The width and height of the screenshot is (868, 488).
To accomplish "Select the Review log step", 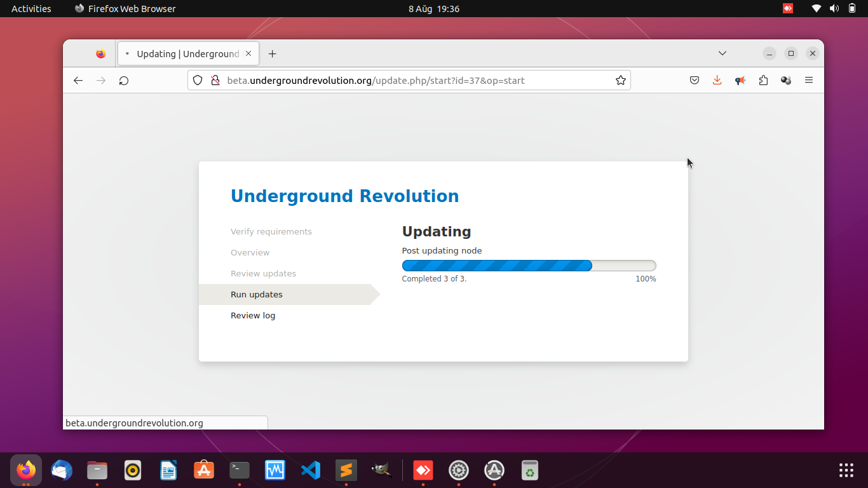I will 253,316.
